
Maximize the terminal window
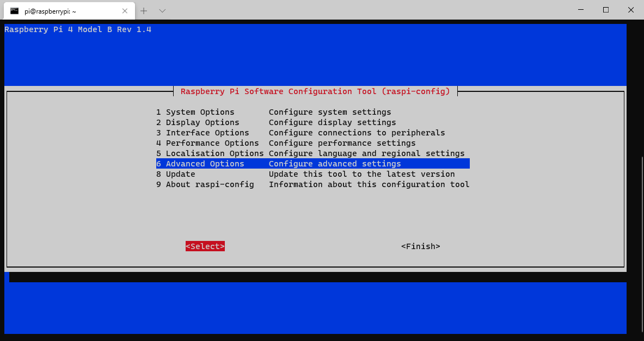[x=606, y=10]
